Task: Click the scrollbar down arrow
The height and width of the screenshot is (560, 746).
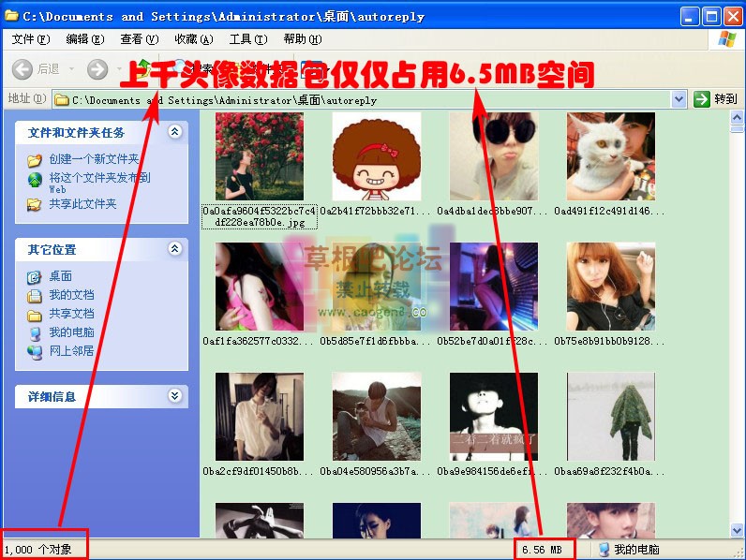Action: [737, 530]
